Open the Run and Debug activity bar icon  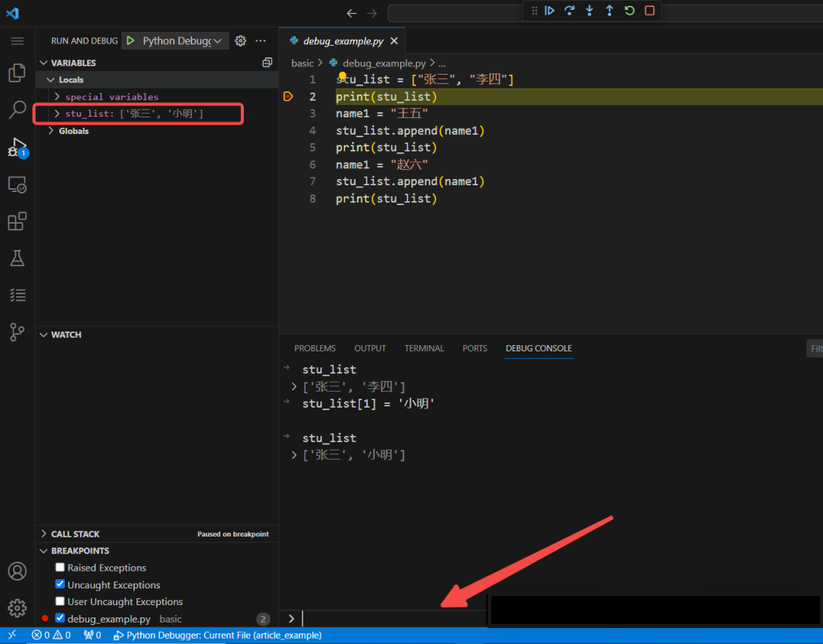point(17,146)
